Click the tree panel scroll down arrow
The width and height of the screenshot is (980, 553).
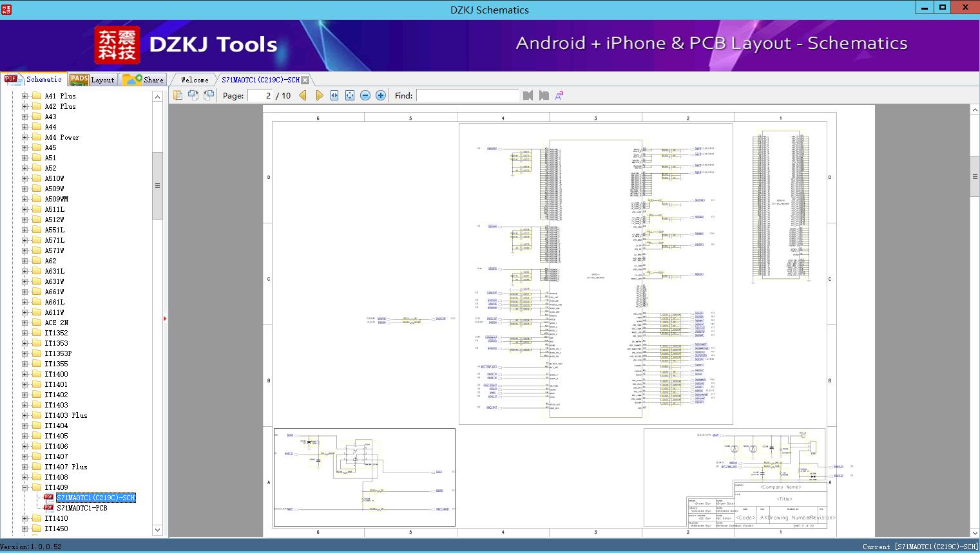tap(157, 530)
